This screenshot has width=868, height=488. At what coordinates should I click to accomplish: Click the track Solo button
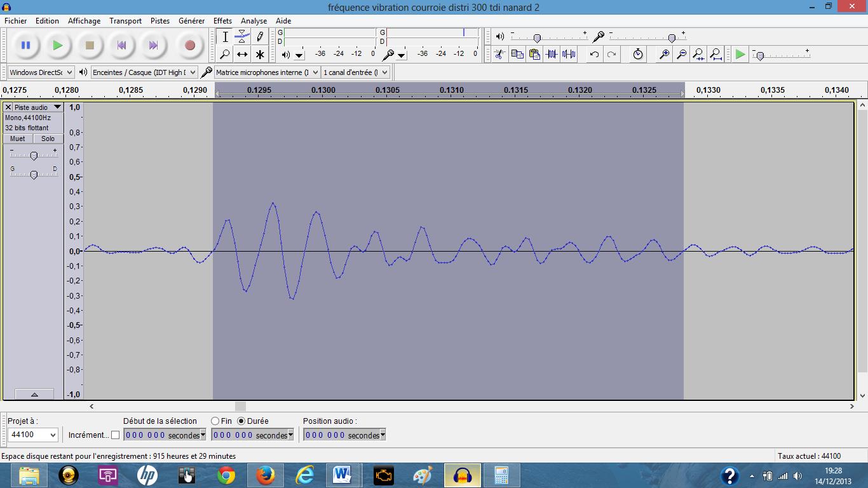[x=48, y=139]
